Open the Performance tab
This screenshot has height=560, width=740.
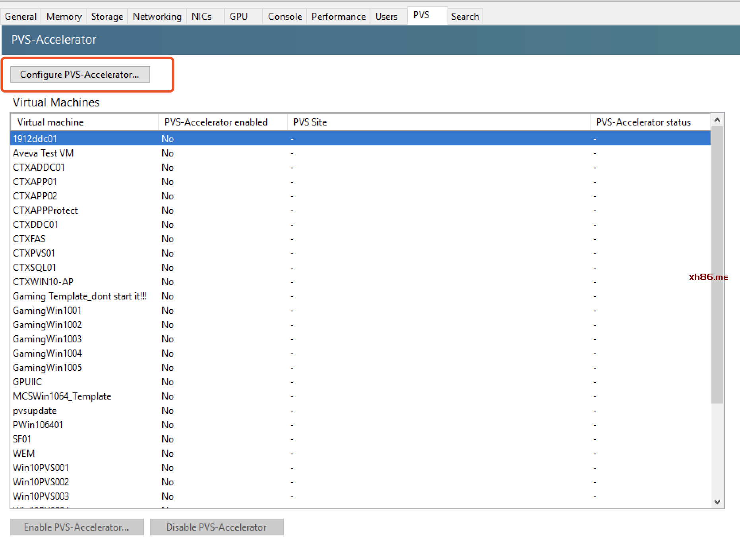pyautogui.click(x=338, y=17)
